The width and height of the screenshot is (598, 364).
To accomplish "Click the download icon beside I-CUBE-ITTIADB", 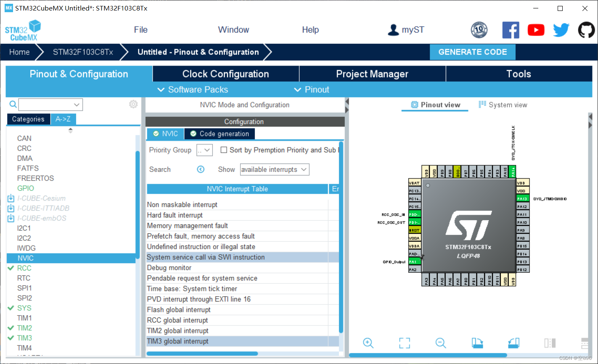I will pos(11,208).
